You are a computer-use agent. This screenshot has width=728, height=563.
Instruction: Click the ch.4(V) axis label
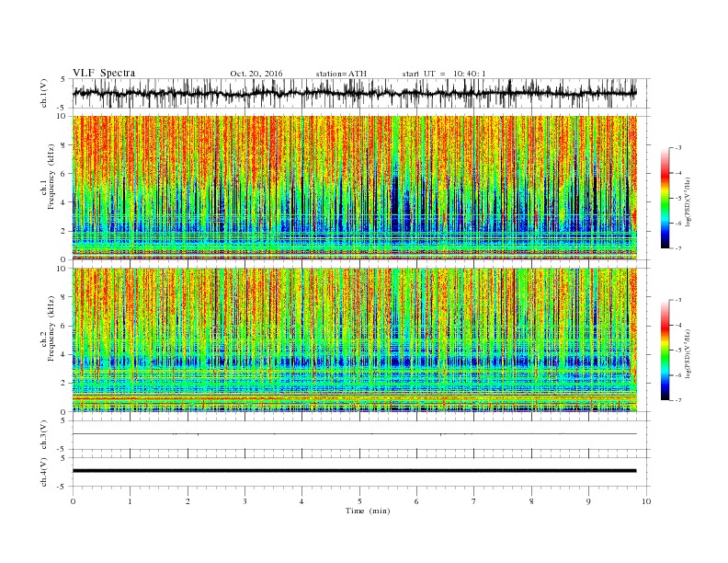[x=44, y=472]
